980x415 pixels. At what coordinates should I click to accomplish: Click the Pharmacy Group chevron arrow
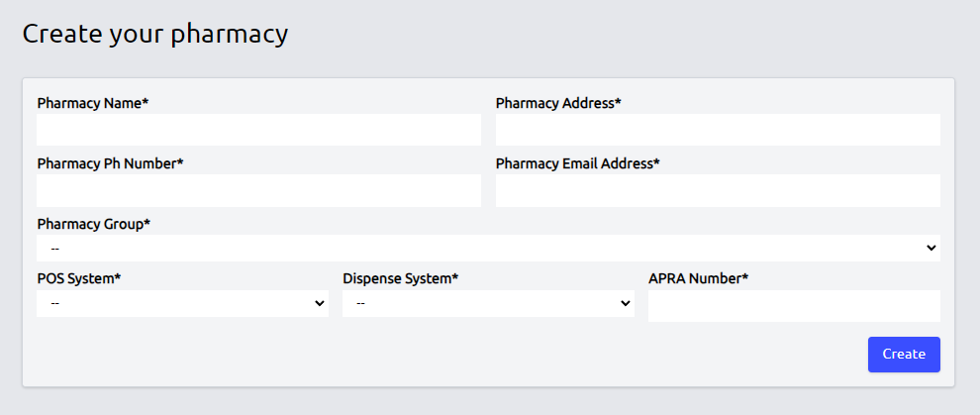click(x=931, y=248)
